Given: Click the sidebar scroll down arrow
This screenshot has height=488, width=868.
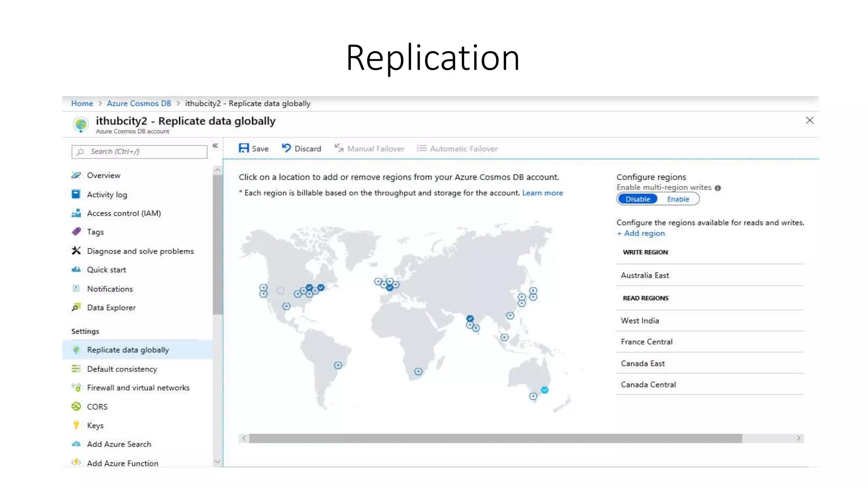Looking at the screenshot, I should click(x=217, y=462).
